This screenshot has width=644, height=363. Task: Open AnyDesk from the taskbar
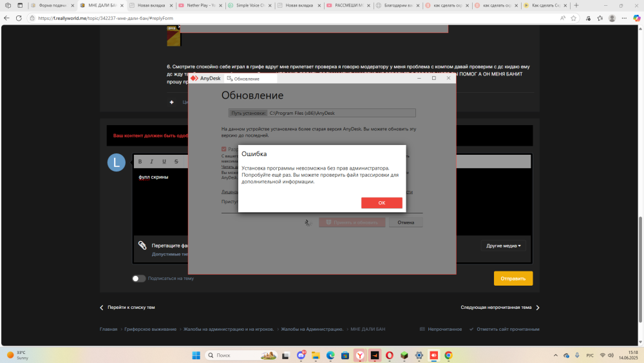click(433, 355)
